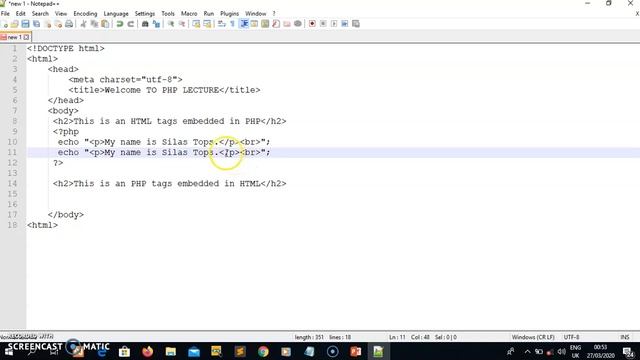Click the Stop Recording macro icon
The height and width of the screenshot is (360, 640).
(x=323, y=24)
